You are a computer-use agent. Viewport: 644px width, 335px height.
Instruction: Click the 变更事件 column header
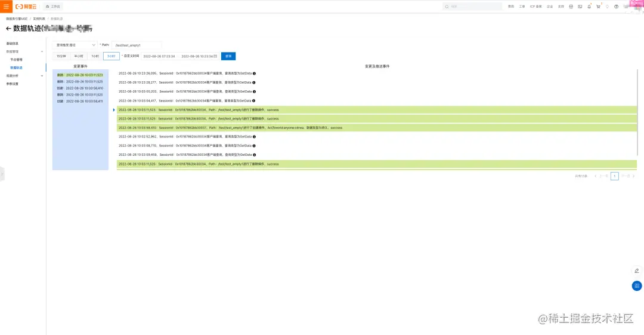coord(80,66)
